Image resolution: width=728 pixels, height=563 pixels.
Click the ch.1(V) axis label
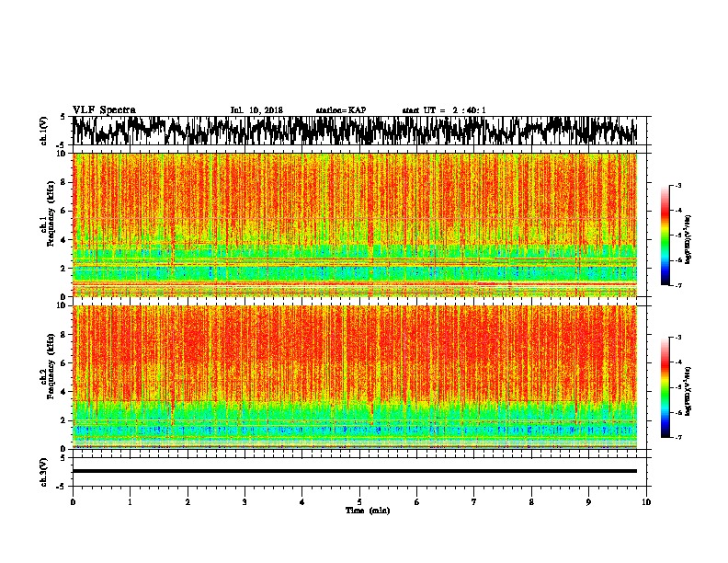44,131
